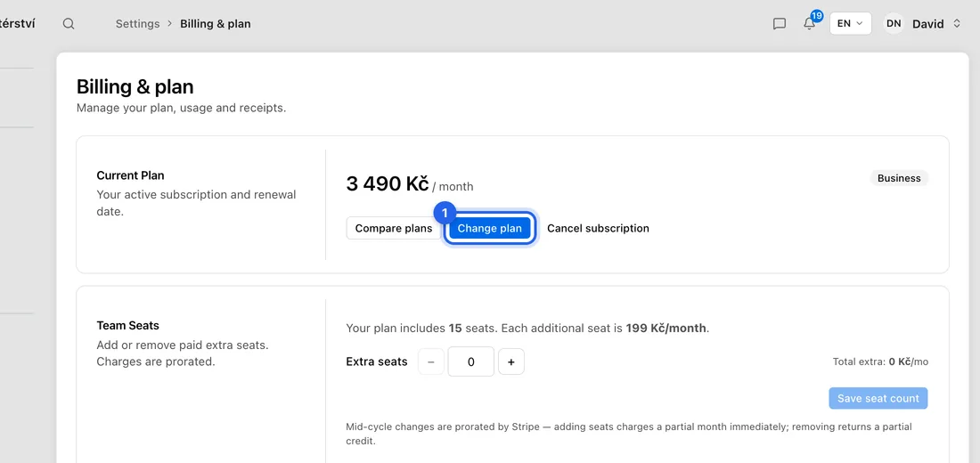Click the Current Plan heading
Viewport: 980px width, 463px height.
tap(131, 175)
